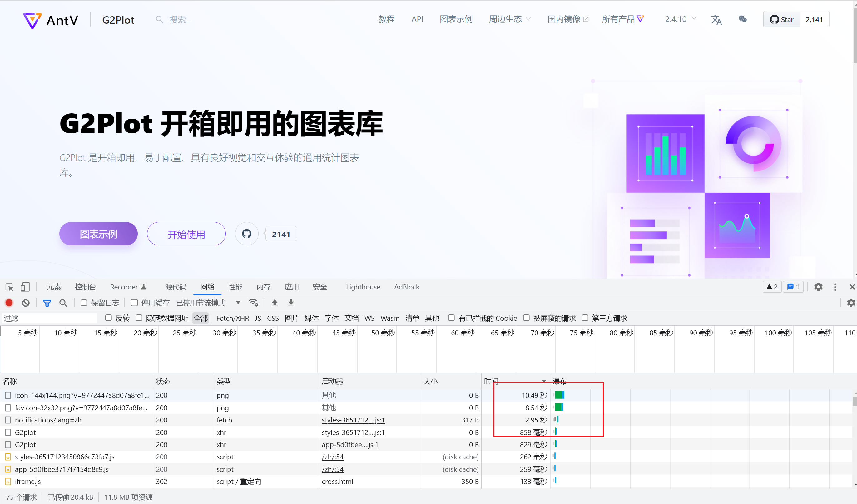Image resolution: width=857 pixels, height=504 pixels.
Task: Toggle the network filter funnel icon
Action: tap(47, 303)
